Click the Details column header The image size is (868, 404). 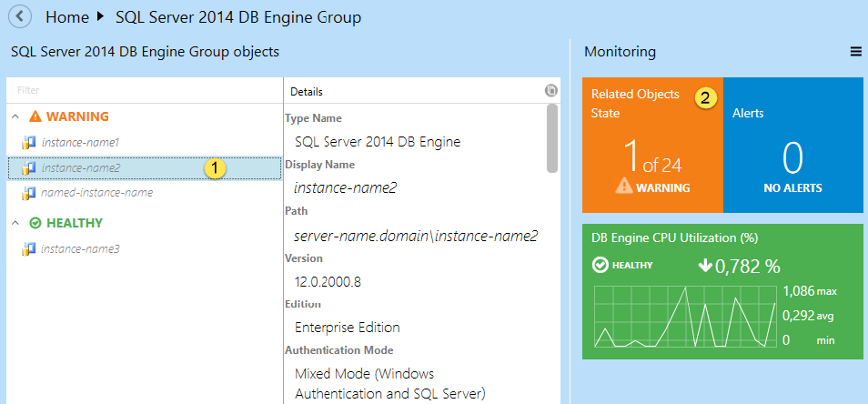tap(307, 92)
